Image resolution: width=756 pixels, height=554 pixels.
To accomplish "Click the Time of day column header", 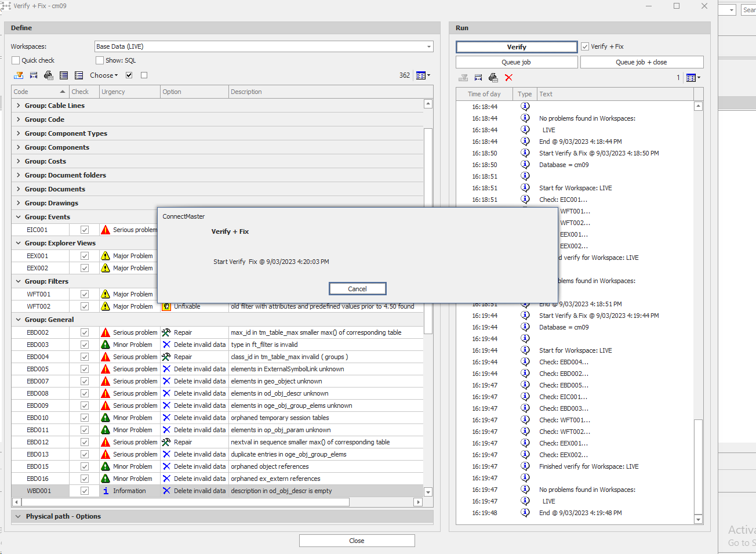I will tap(484, 94).
